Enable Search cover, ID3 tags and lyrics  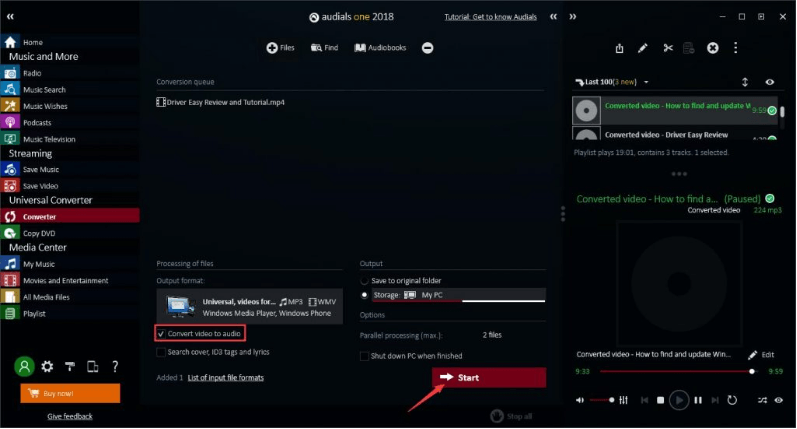(x=161, y=352)
